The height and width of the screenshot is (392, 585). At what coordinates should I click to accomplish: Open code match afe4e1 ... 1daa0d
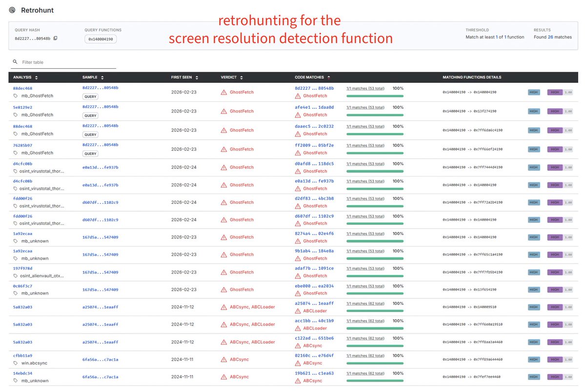tap(314, 107)
